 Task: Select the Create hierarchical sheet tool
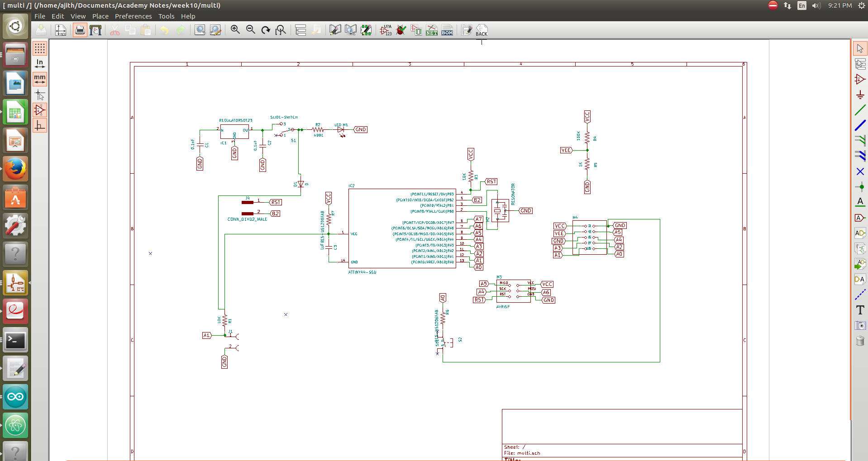click(860, 248)
